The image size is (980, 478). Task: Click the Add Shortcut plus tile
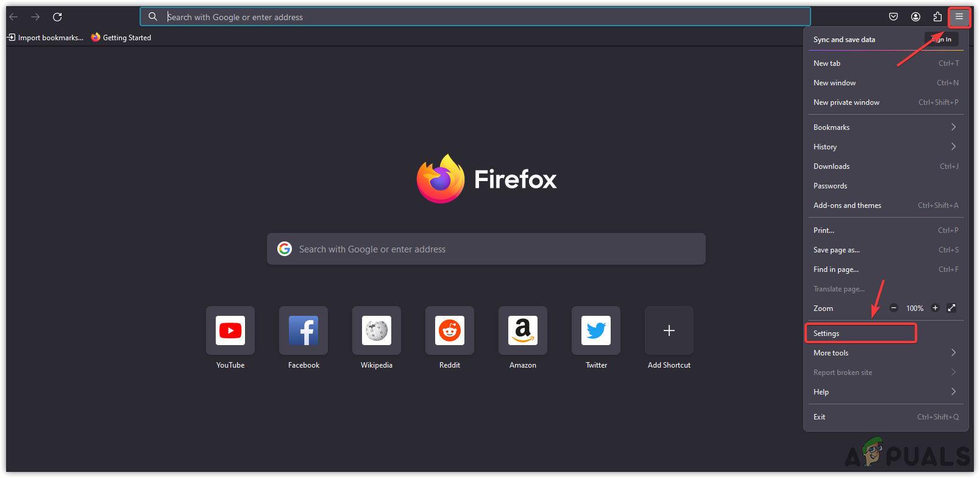[669, 330]
